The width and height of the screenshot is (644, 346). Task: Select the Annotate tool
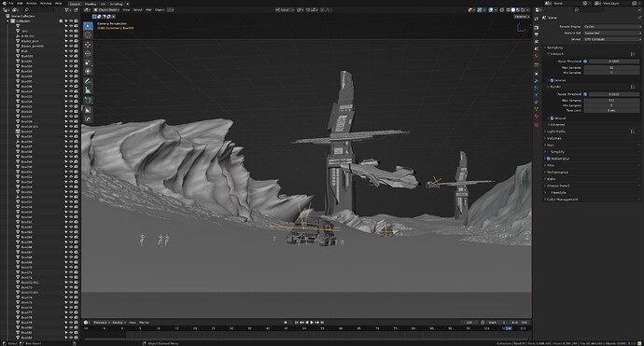(88, 81)
